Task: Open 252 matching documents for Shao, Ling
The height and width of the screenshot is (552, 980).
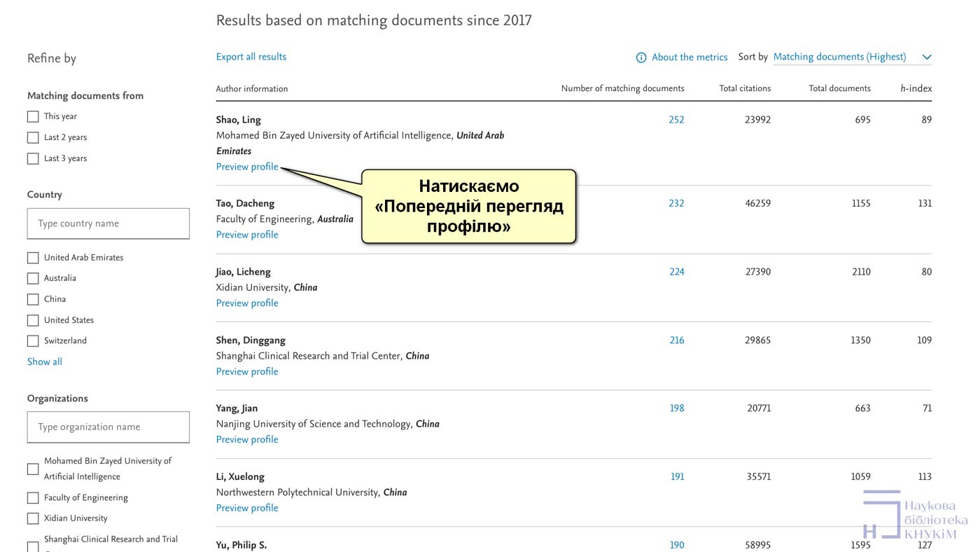Action: click(676, 120)
